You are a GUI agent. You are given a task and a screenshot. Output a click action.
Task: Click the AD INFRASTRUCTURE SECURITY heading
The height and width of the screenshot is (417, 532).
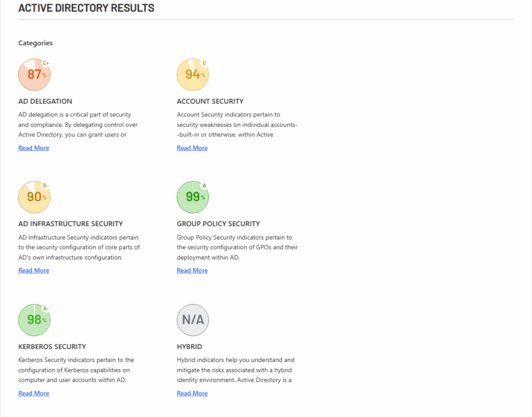(x=71, y=224)
